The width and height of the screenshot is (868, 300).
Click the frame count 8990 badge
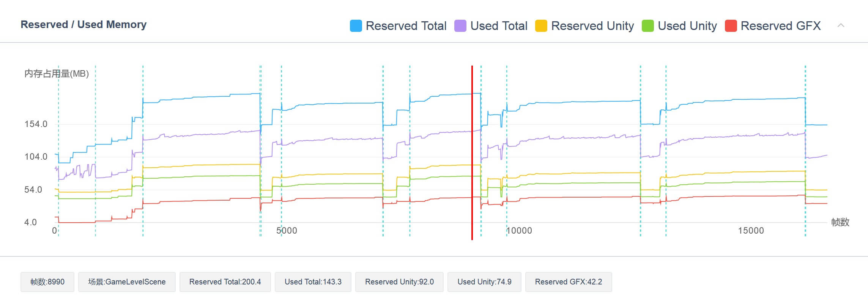click(47, 282)
